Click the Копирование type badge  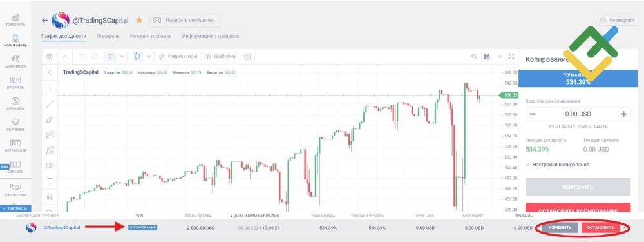point(142,228)
